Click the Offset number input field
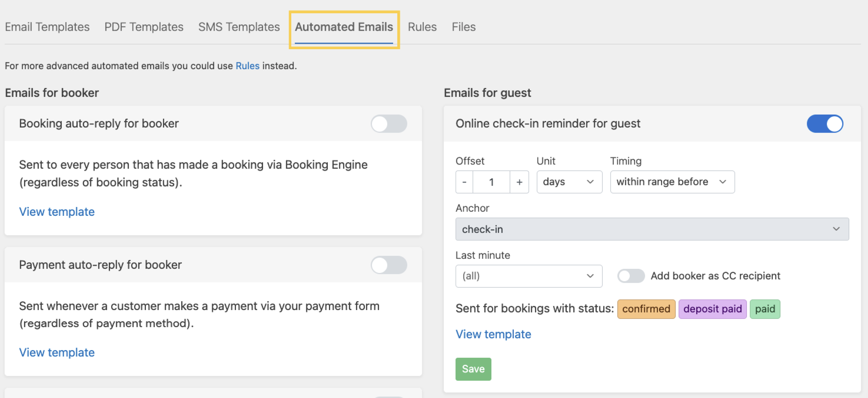 [x=491, y=182]
